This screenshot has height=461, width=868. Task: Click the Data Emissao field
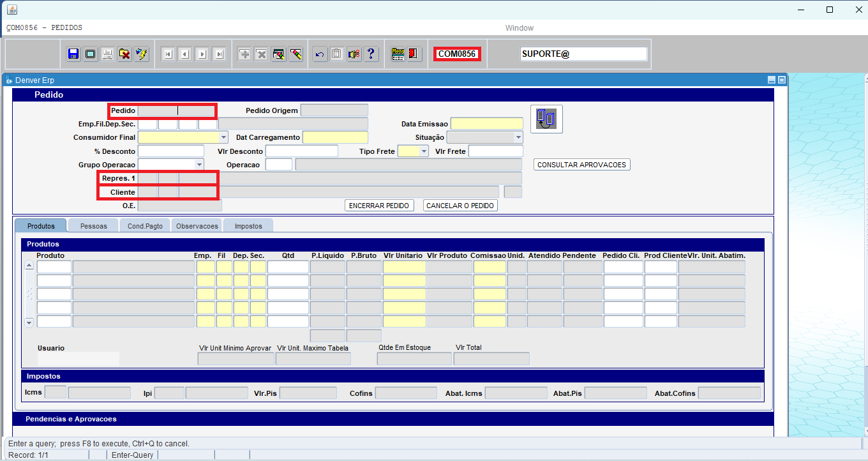[487, 124]
